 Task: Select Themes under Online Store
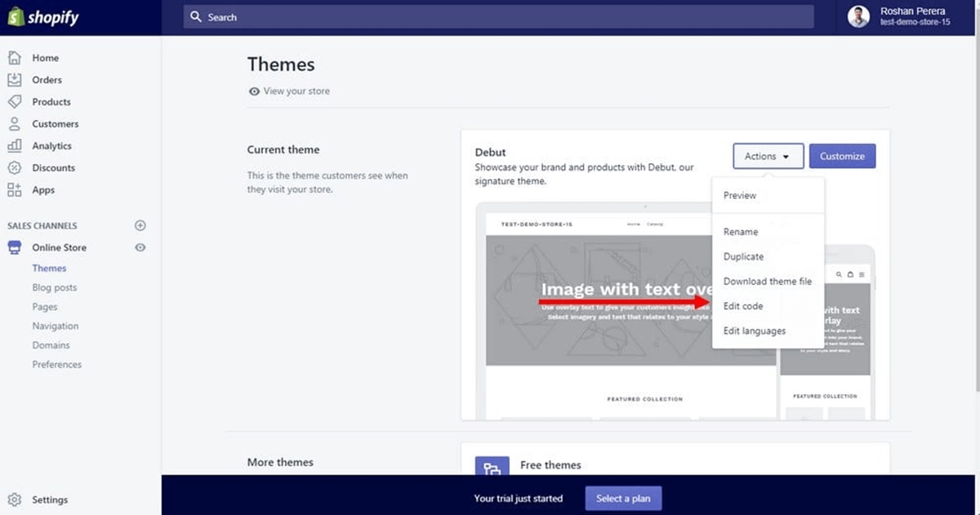point(49,269)
